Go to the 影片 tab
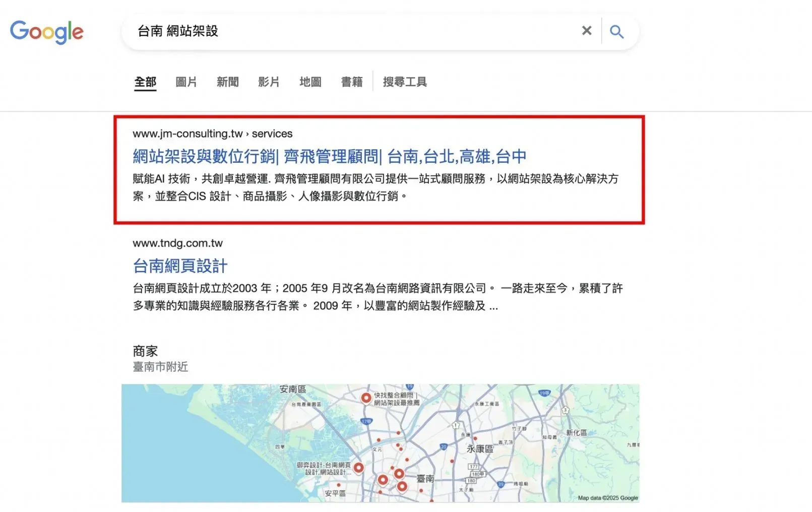This screenshot has height=512, width=812. pos(269,82)
